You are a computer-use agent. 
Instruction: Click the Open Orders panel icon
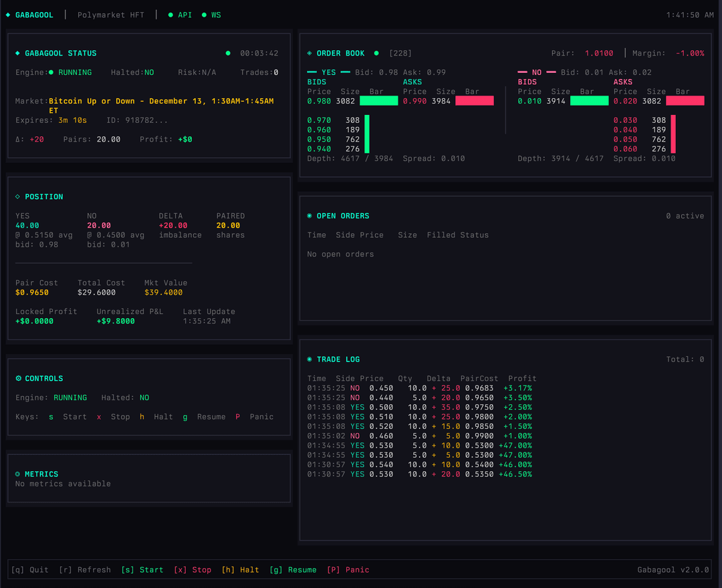pos(310,216)
